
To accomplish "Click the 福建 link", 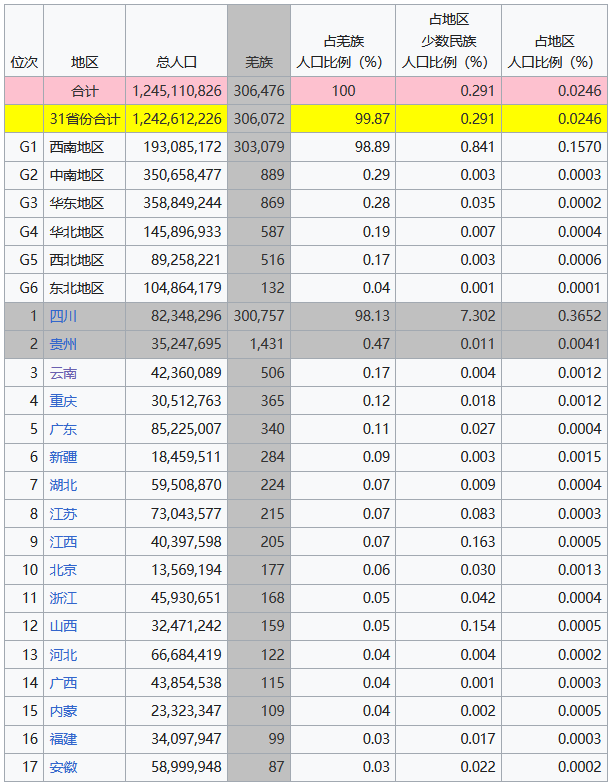I will (63, 739).
